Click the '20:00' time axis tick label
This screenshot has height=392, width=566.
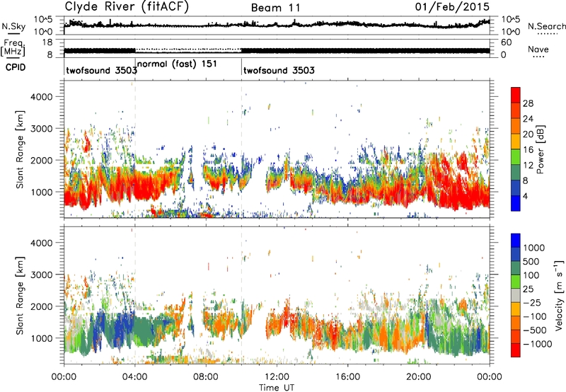tap(418, 377)
